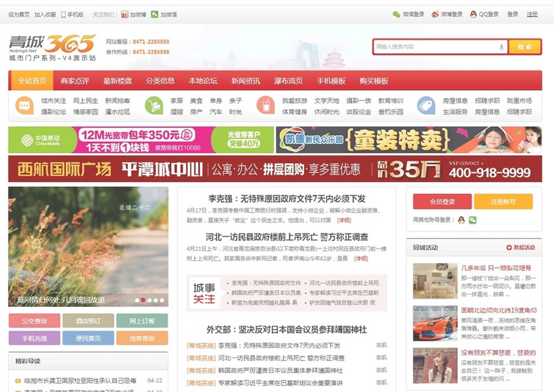
Task: Open the 新闻资讯 menu item
Action: click(246, 80)
